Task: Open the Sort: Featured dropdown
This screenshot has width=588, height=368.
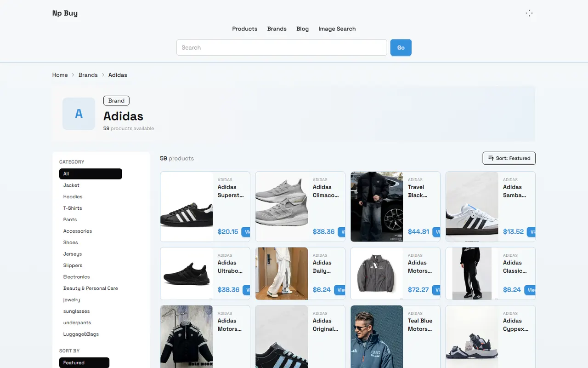Action: (509, 158)
